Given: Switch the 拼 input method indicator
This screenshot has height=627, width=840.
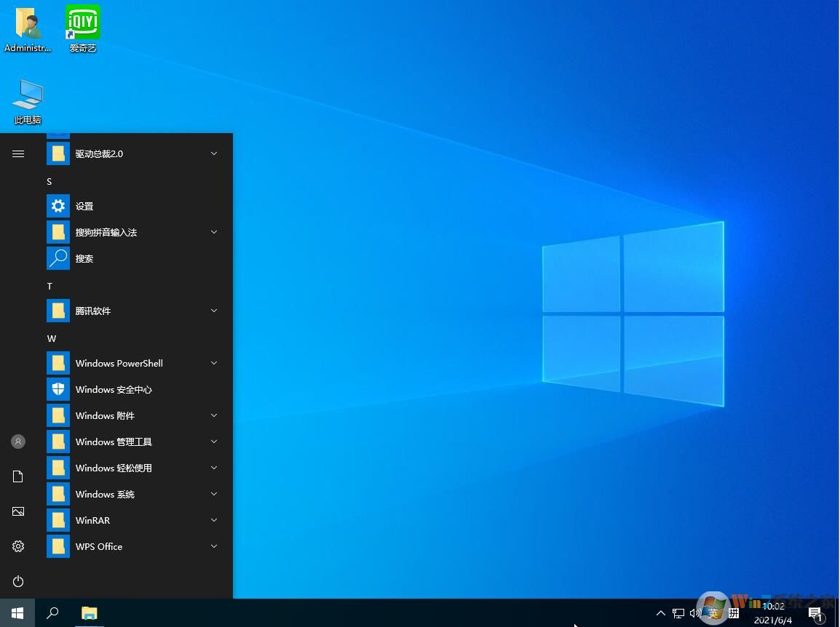Looking at the screenshot, I should pos(733,613).
